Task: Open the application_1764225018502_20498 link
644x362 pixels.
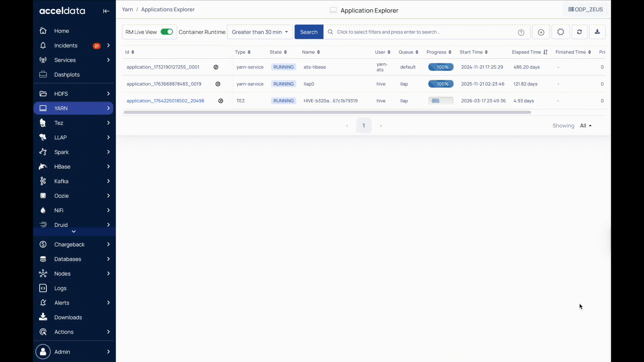Action: pyautogui.click(x=165, y=101)
